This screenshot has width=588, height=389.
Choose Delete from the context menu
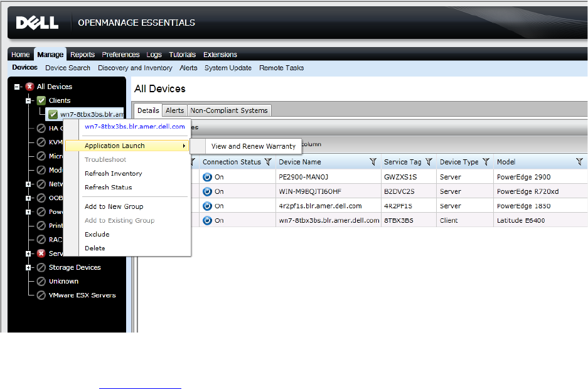(95, 248)
